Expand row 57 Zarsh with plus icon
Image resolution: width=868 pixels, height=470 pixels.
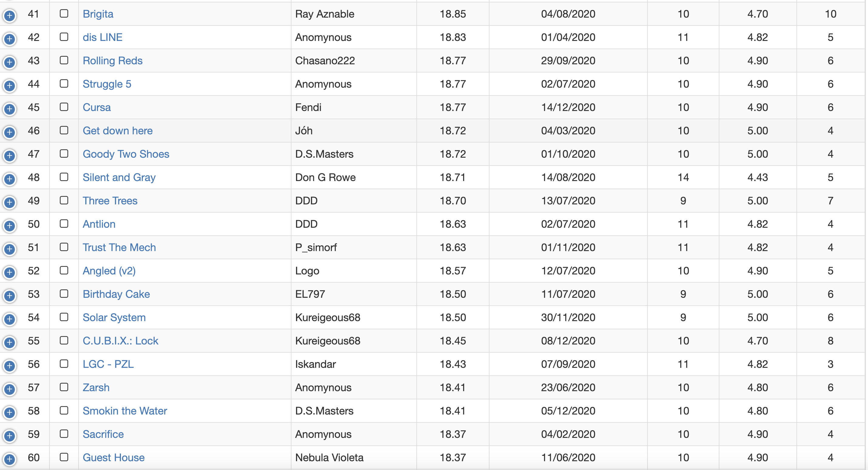[10, 389]
